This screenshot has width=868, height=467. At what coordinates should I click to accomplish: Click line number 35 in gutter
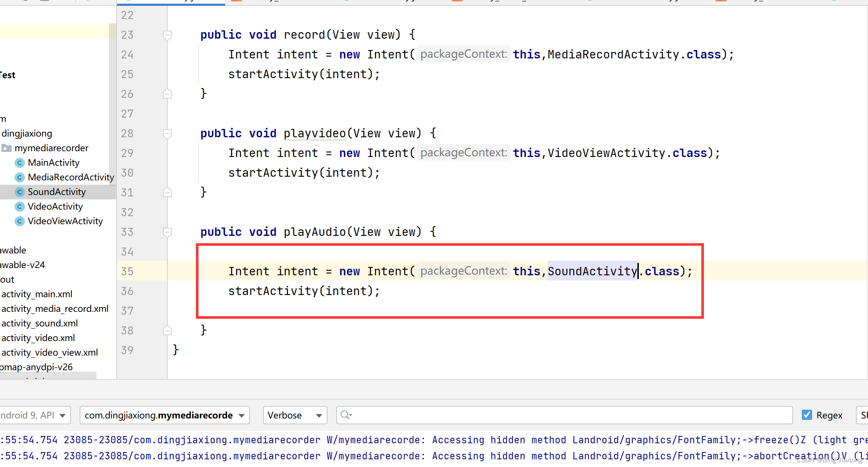click(x=127, y=271)
